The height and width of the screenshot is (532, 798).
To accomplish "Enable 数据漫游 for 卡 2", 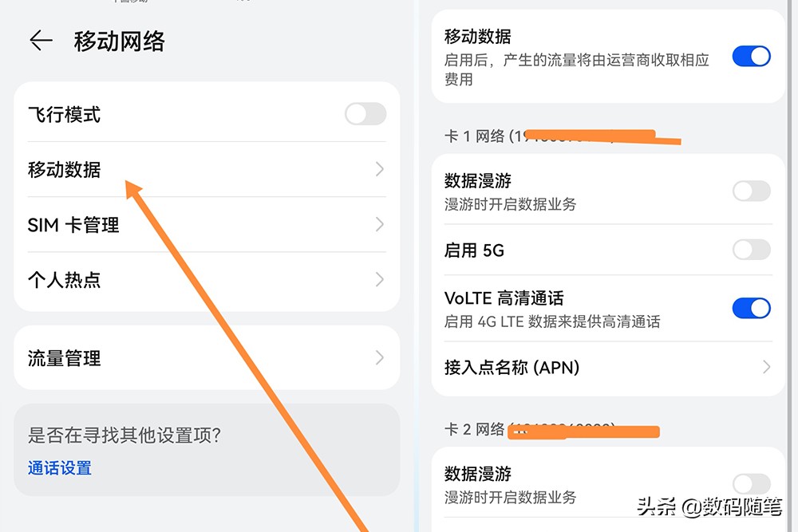I will (x=751, y=483).
